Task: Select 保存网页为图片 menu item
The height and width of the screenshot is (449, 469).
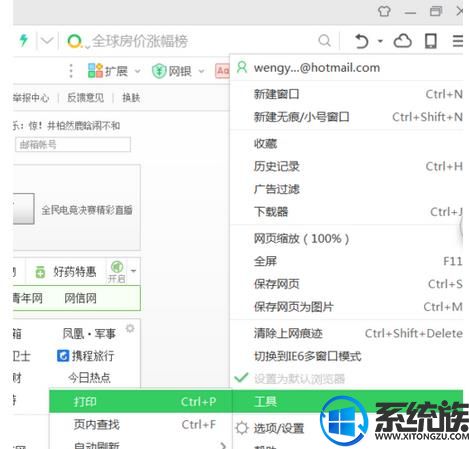Action: click(x=347, y=307)
